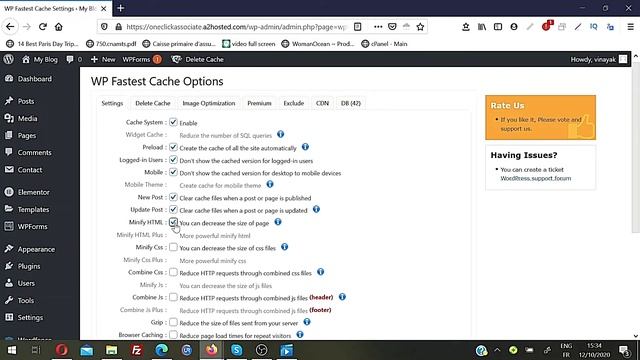Viewport: 640px width, 360px height.
Task: Open FileZilla from the taskbar
Action: click(x=137, y=350)
